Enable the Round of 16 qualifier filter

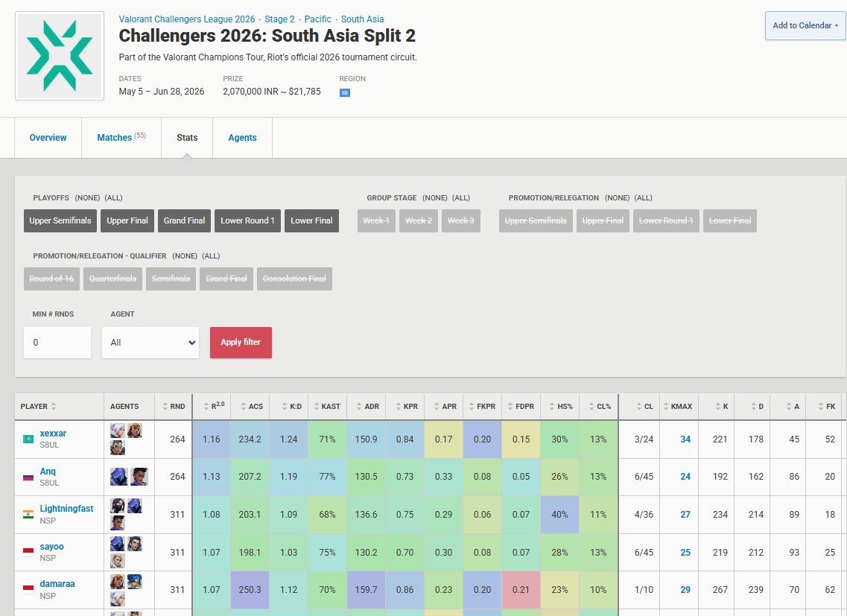tap(51, 279)
